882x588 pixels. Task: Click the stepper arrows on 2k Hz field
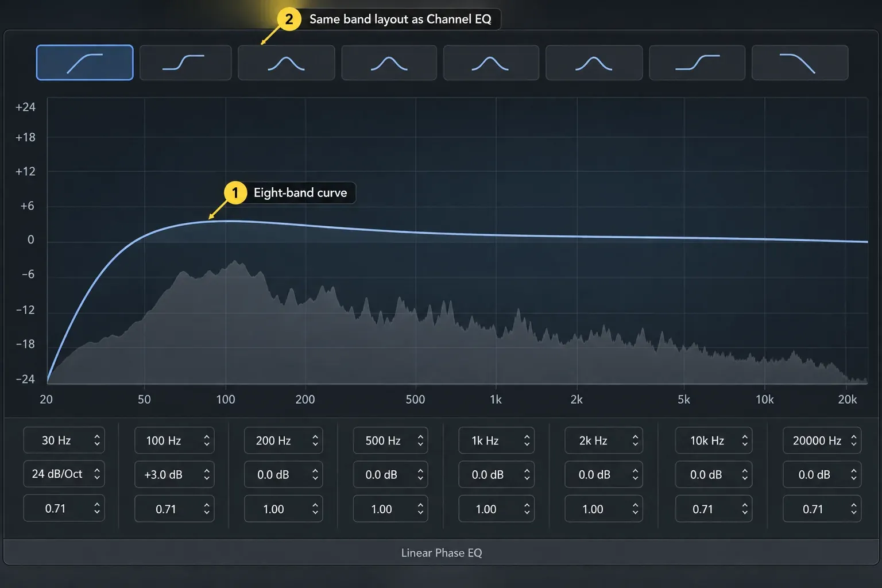(635, 440)
